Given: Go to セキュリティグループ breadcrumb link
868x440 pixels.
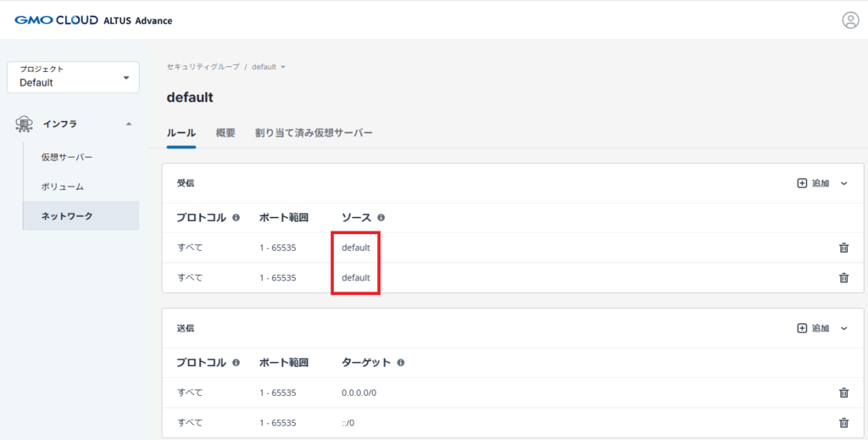Looking at the screenshot, I should (203, 67).
